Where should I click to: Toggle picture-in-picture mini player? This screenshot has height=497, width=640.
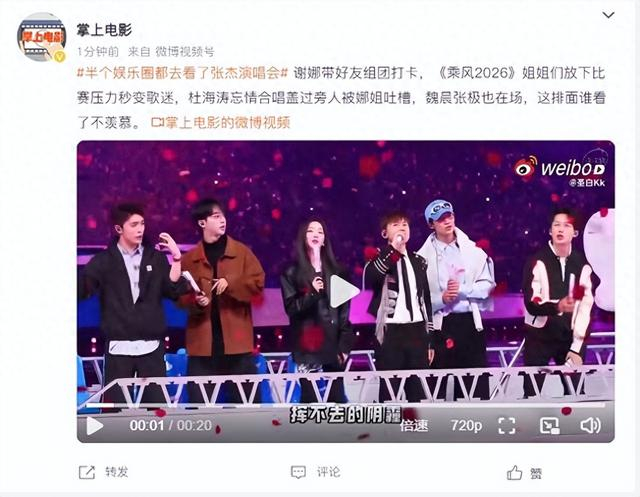[549, 426]
